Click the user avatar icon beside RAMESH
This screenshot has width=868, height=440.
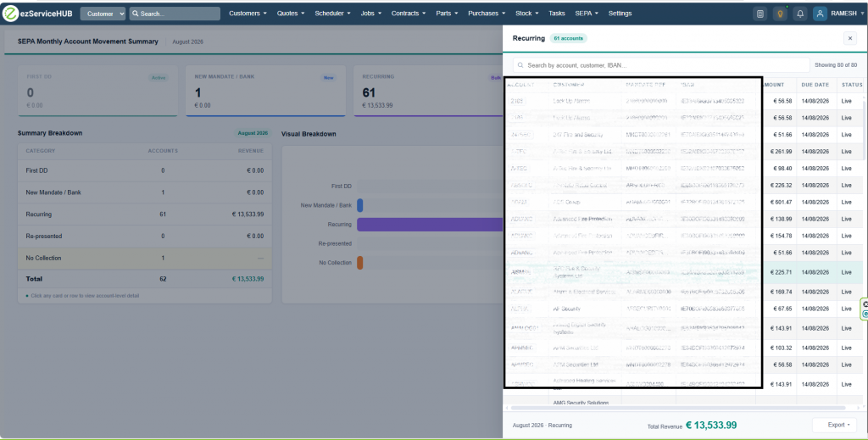pyautogui.click(x=820, y=14)
